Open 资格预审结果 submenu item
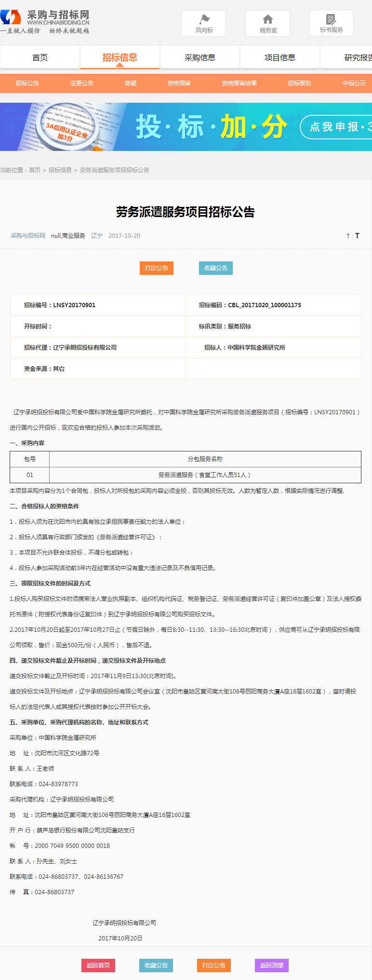The height and width of the screenshot is (980, 372). [239, 83]
